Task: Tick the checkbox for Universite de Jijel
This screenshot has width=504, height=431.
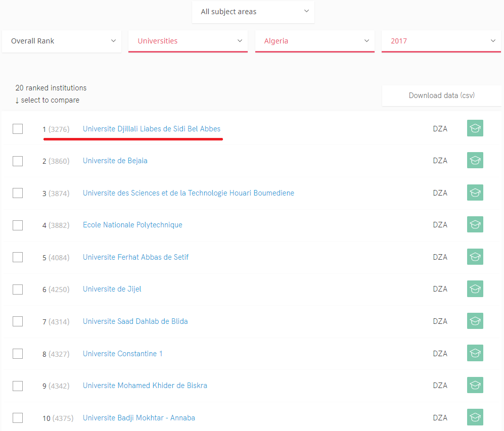Action: pos(18,290)
